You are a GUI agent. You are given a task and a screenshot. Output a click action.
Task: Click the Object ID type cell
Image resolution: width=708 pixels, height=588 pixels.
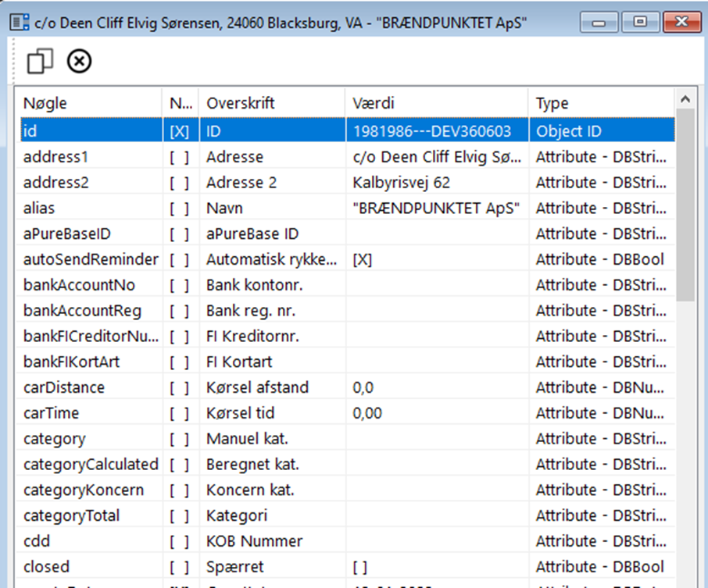602,131
